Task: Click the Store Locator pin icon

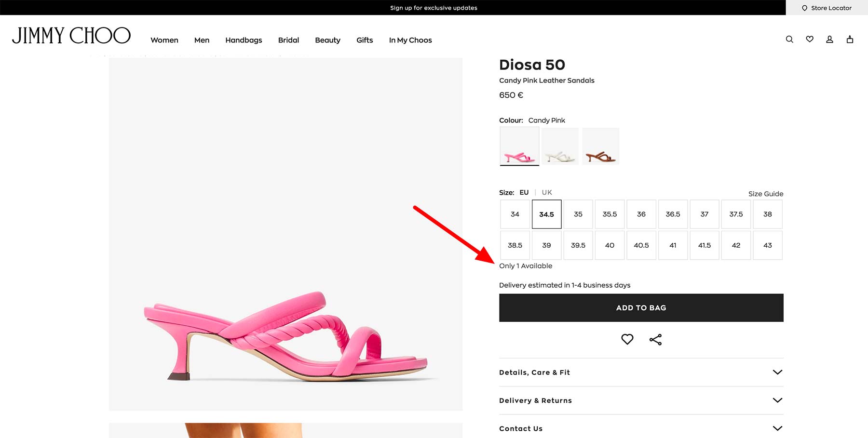Action: (804, 8)
